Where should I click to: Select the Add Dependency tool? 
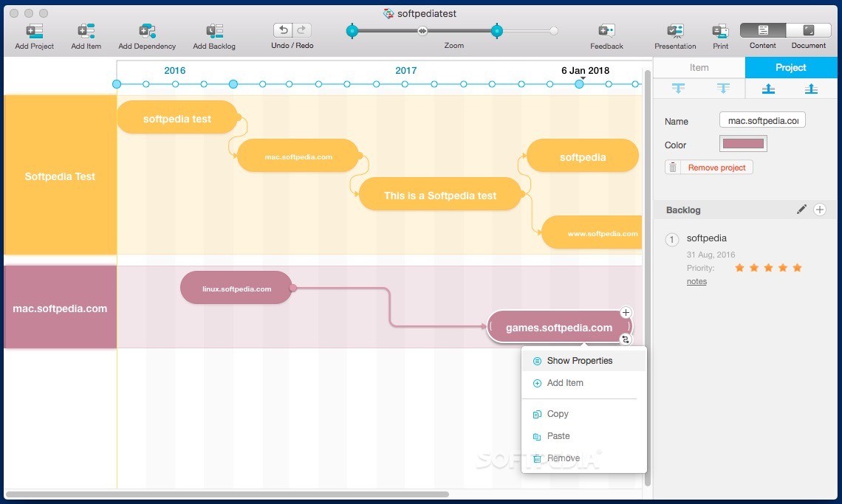pyautogui.click(x=146, y=30)
